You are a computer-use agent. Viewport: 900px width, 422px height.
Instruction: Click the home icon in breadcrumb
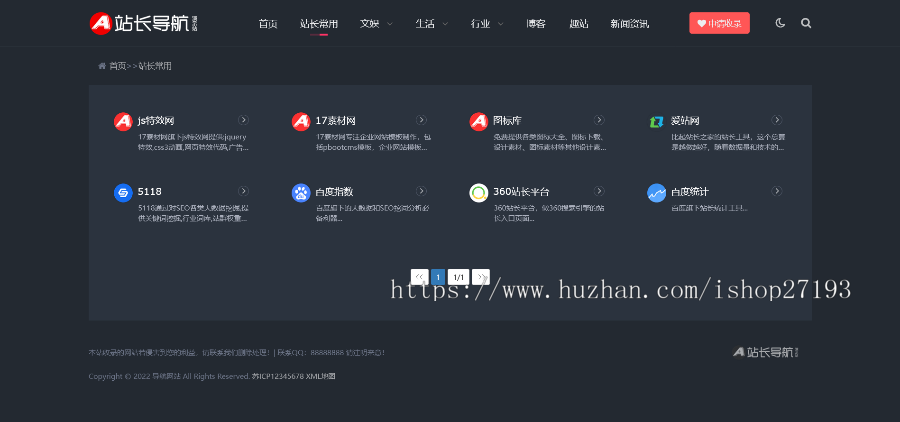point(102,66)
